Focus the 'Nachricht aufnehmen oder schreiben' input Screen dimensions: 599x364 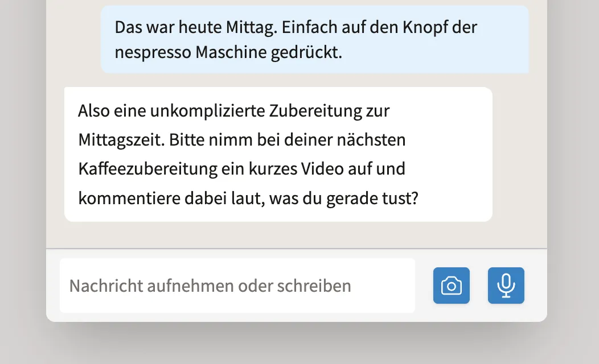(x=237, y=286)
